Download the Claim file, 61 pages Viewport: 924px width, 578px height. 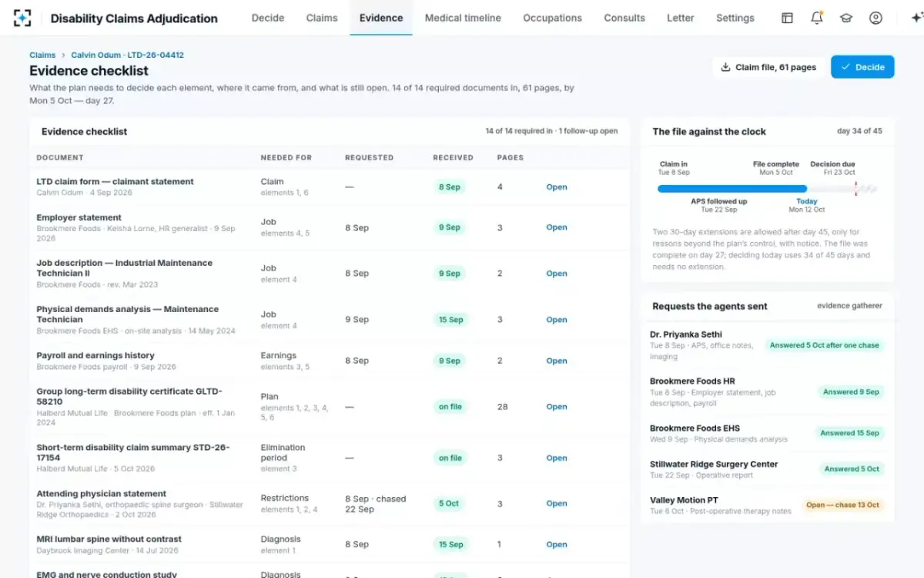click(768, 67)
